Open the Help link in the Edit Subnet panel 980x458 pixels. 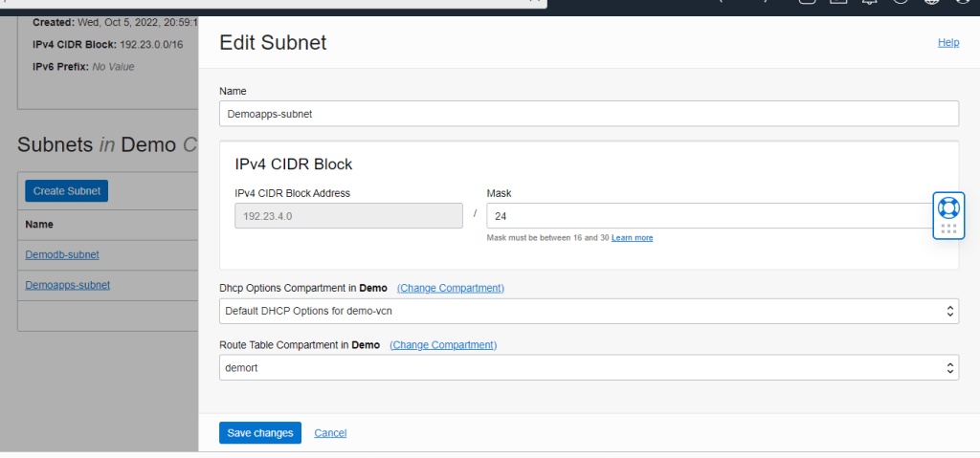[x=947, y=42]
